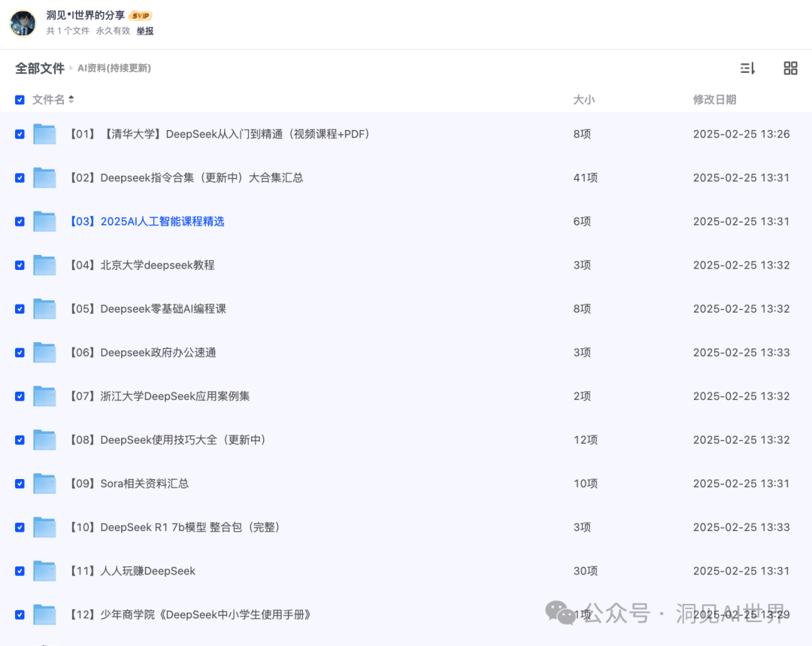Viewport: 812px width, 646px height.
Task: Uncheck the 【11】人人玩赚DeepSeek checkbox
Action: click(20, 571)
